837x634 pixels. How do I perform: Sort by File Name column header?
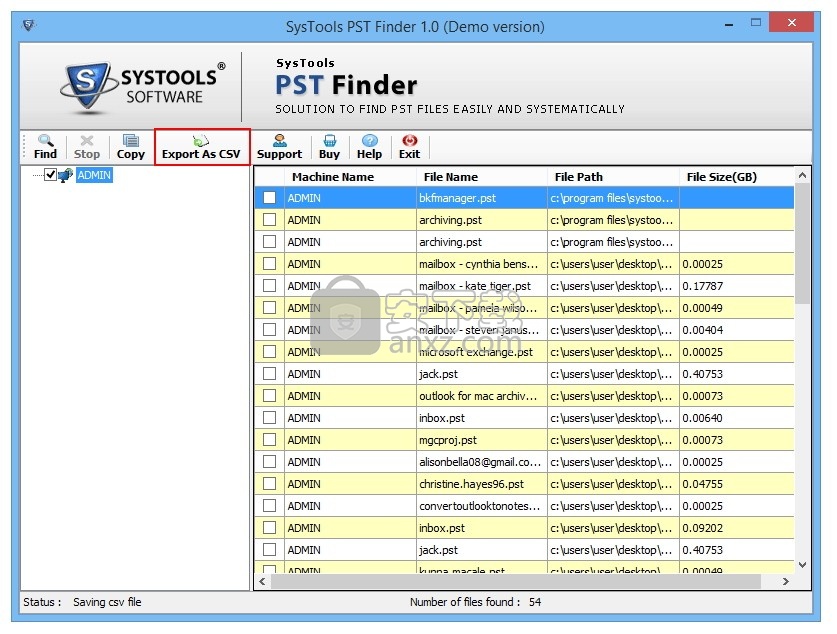pos(451,177)
